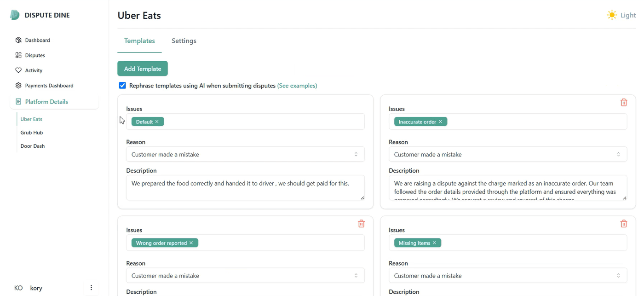Click the Disputes grid icon in sidebar

tap(18, 55)
